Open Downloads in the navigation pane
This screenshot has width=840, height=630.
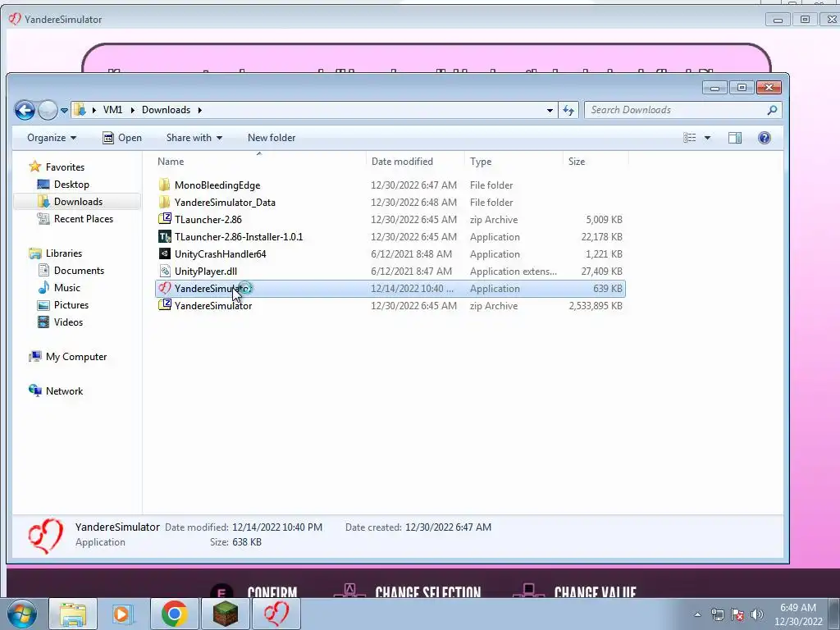(x=78, y=202)
